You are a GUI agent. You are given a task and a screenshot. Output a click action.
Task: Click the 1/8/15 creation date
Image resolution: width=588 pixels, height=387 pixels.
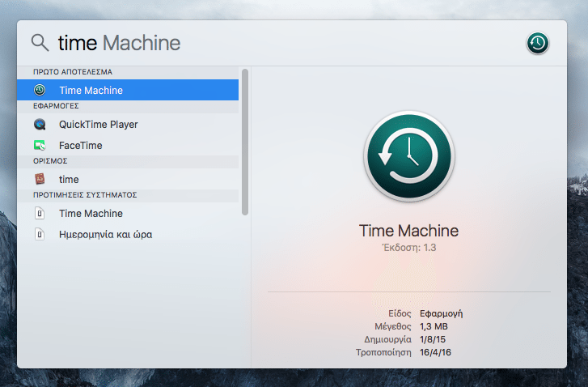pyautogui.click(x=433, y=339)
